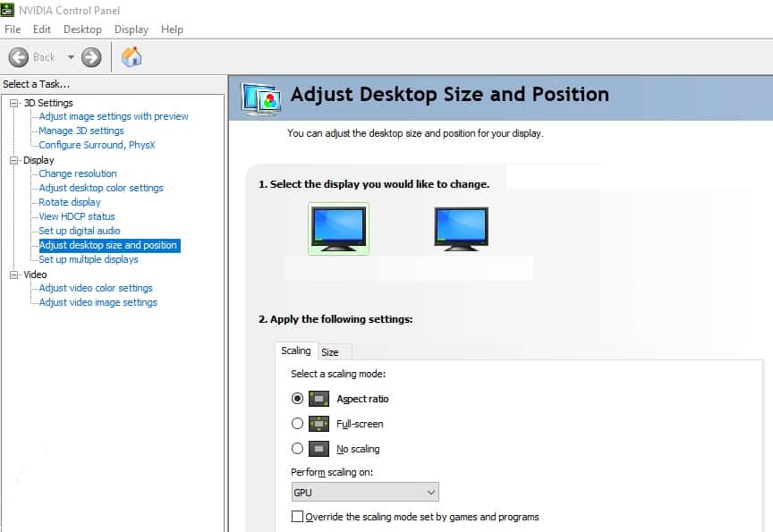The height and width of the screenshot is (532, 773).
Task: Click the Full-screen scaling icon
Action: (x=319, y=424)
